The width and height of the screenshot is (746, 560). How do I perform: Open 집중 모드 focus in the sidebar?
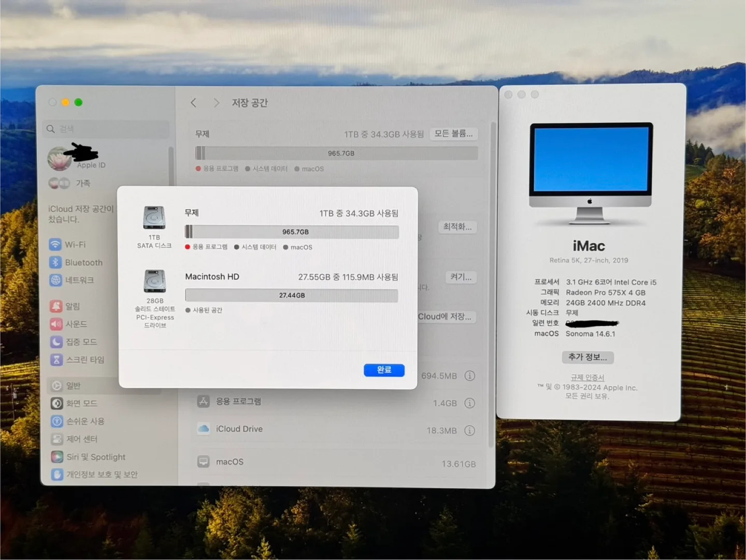click(74, 341)
